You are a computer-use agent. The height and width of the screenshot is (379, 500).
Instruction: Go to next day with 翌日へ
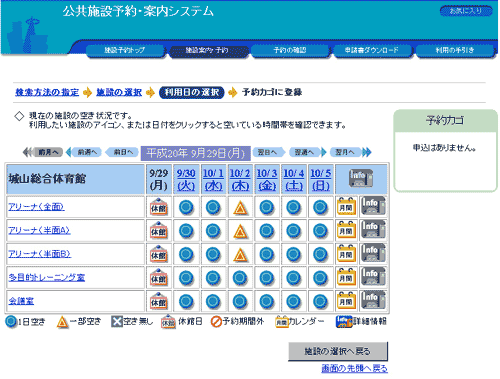pos(269,152)
